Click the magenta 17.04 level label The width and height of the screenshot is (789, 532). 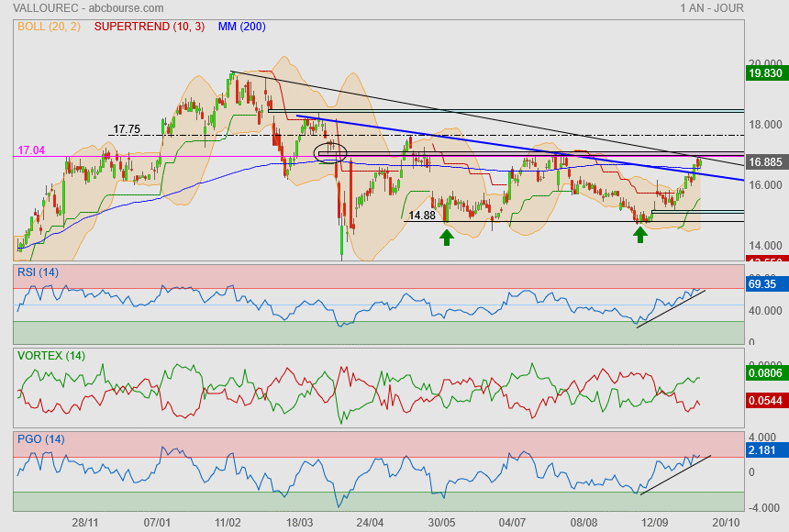click(31, 150)
